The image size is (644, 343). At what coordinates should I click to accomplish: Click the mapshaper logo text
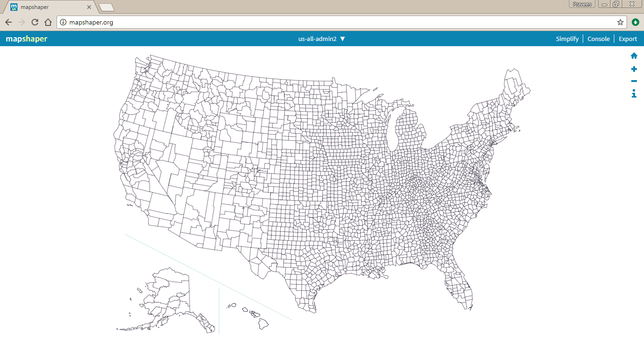(26, 39)
